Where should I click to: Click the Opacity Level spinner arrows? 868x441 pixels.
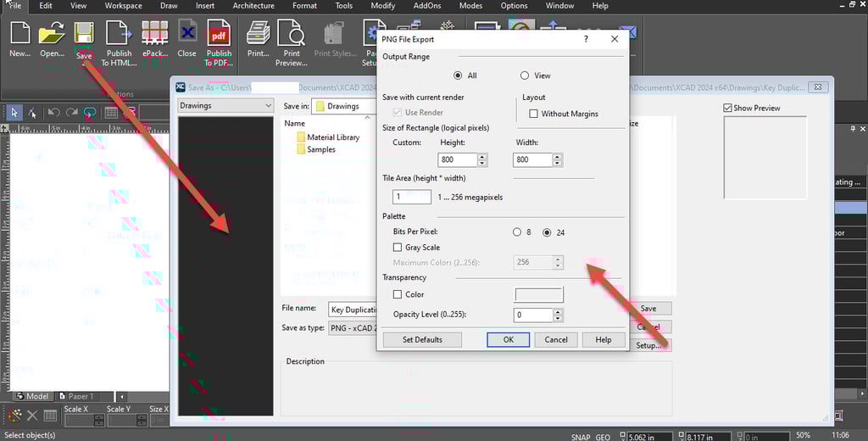[x=558, y=315]
